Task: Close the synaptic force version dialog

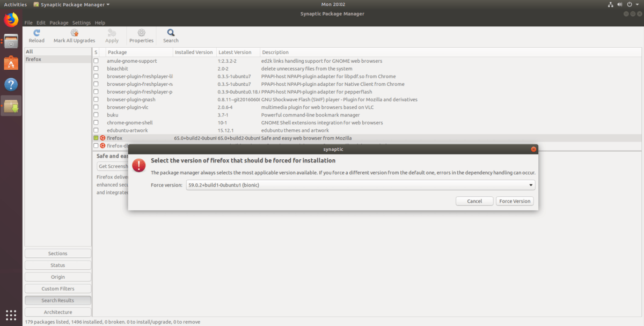Action: [533, 149]
